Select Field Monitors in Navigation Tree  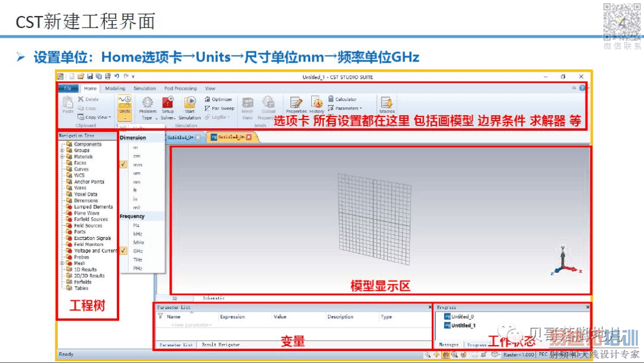coord(89,244)
